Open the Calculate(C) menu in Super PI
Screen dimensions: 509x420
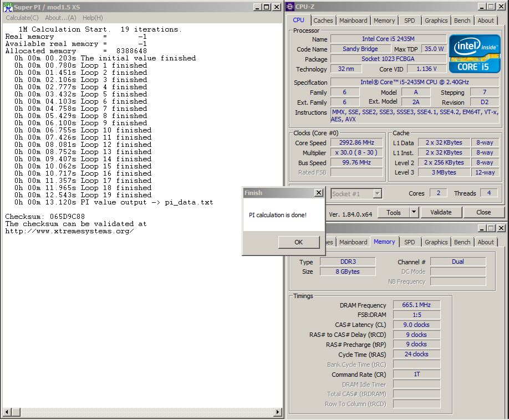click(x=22, y=18)
